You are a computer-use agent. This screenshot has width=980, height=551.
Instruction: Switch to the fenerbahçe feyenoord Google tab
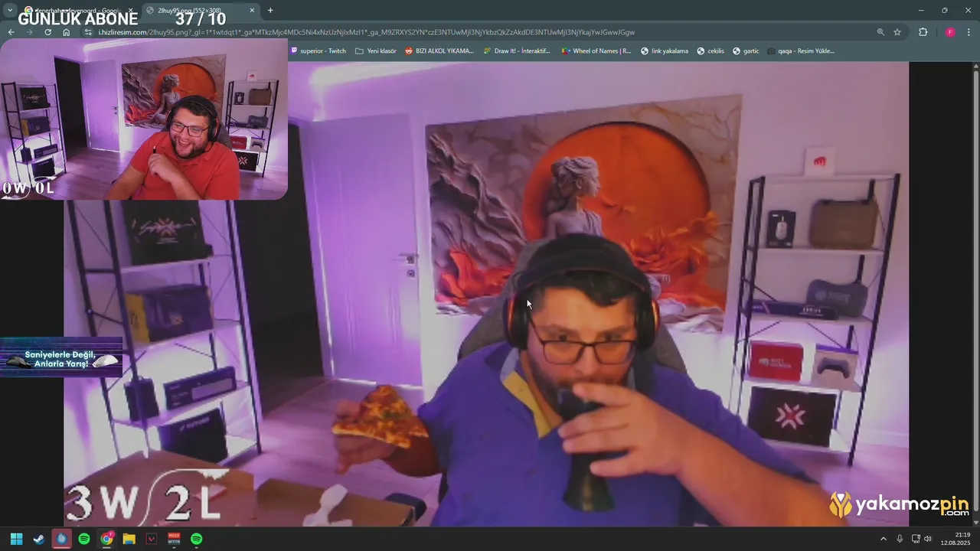click(x=79, y=10)
